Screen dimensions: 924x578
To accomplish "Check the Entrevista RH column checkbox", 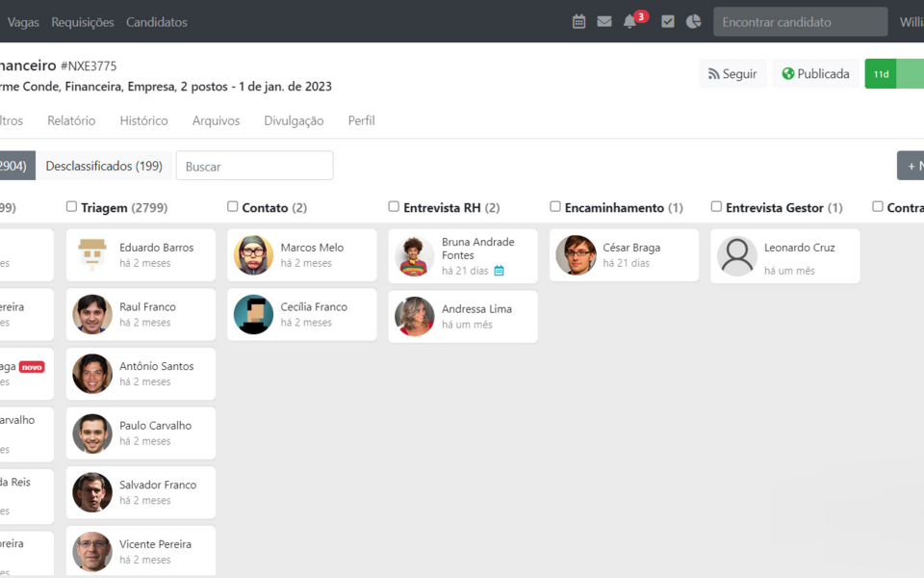I will [x=394, y=206].
